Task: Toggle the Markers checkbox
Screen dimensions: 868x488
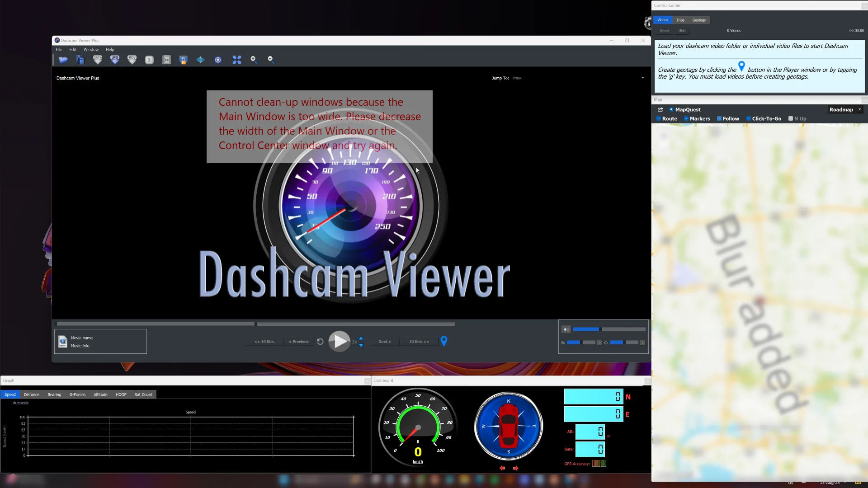Action: (686, 119)
